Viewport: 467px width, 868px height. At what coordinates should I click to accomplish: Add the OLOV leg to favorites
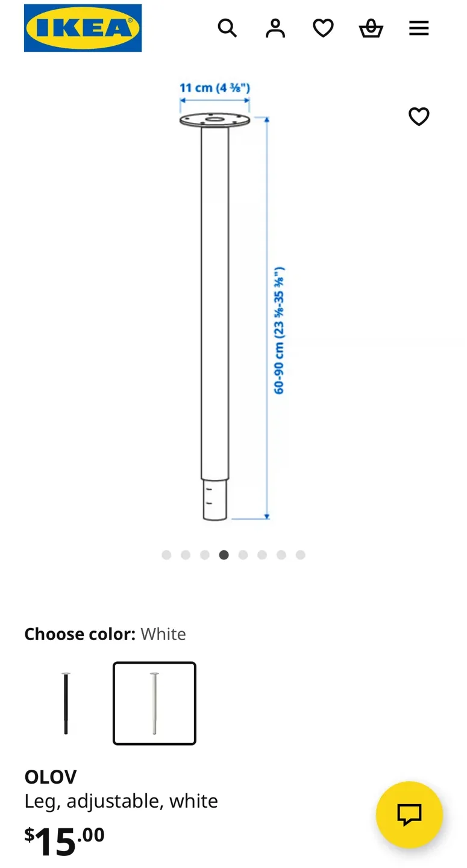pos(419,117)
